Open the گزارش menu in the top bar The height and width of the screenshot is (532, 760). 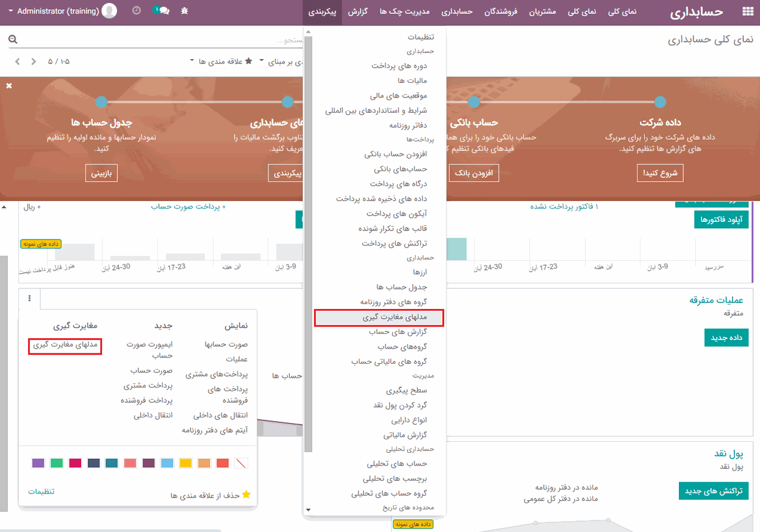point(357,12)
